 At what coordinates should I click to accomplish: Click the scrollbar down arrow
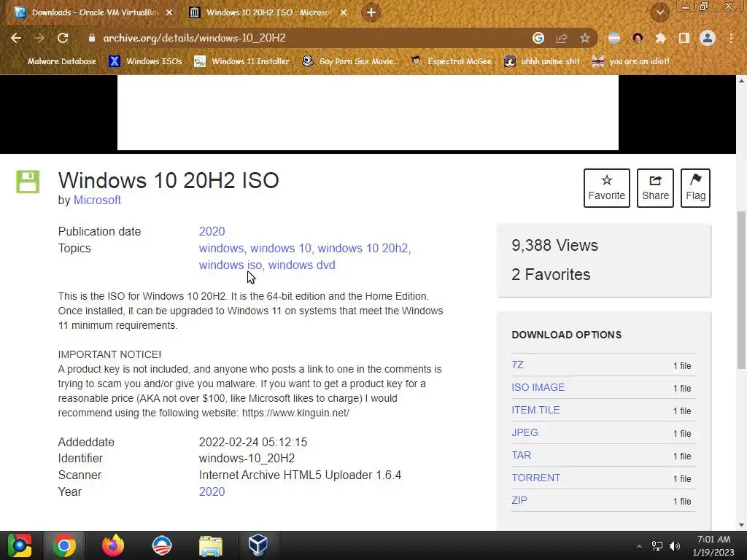[x=741, y=525]
